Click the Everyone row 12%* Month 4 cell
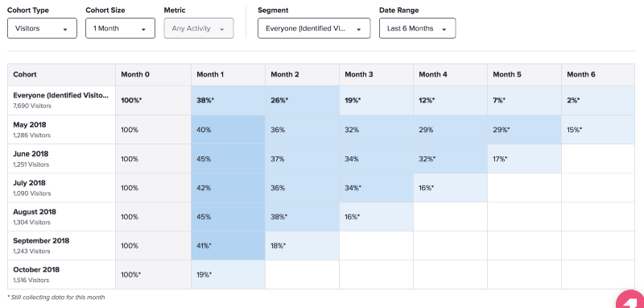The image size is (644, 308). click(451, 100)
